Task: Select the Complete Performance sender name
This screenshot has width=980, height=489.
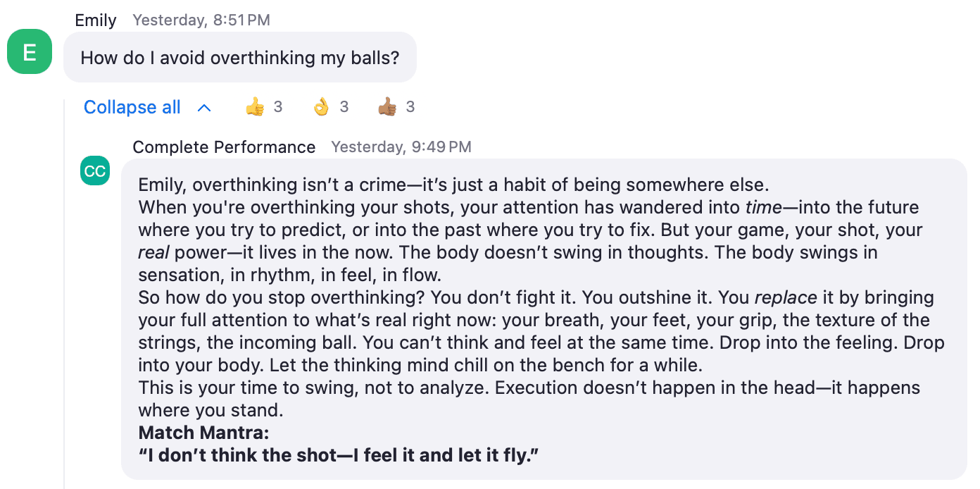Action: click(x=224, y=147)
